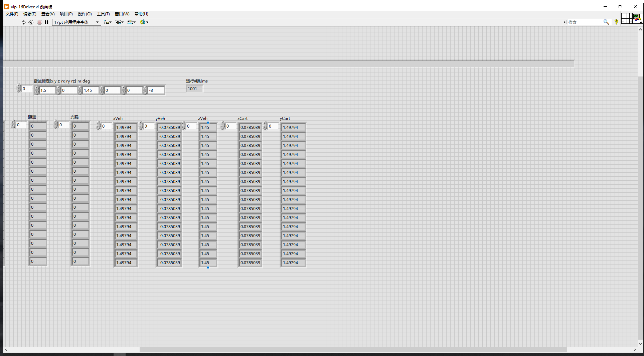Click the xCart array index stepper
644x356 pixels.
222,126
